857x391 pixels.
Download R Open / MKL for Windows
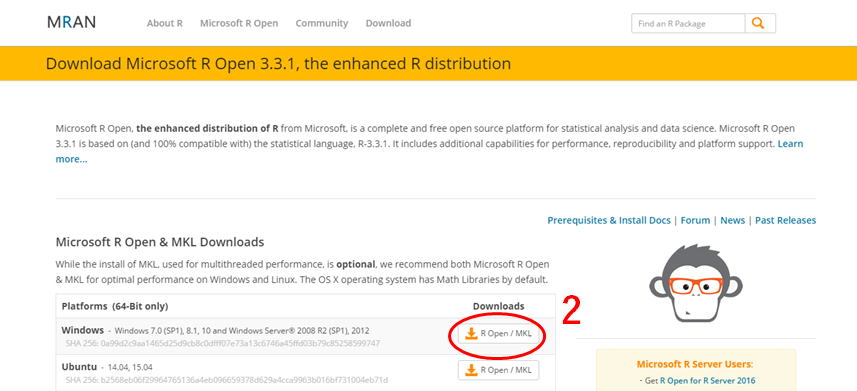coord(498,334)
